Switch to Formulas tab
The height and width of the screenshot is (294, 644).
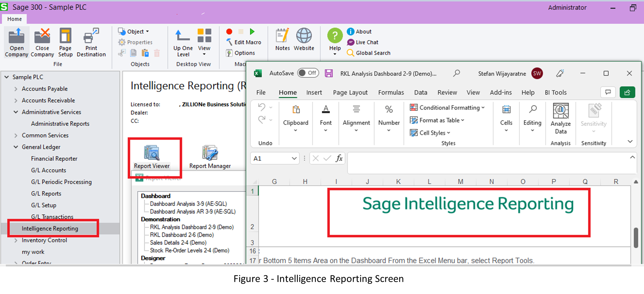391,93
